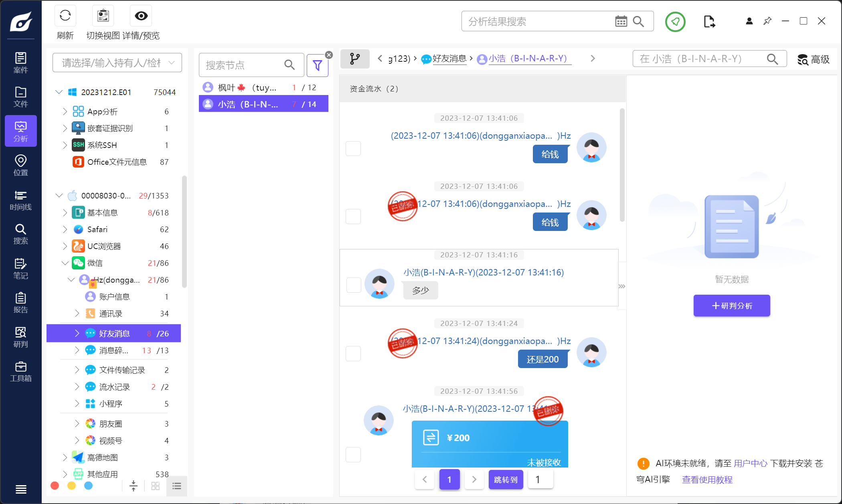Click the refresh (刷新) icon
This screenshot has height=504, width=842.
pos(65,16)
